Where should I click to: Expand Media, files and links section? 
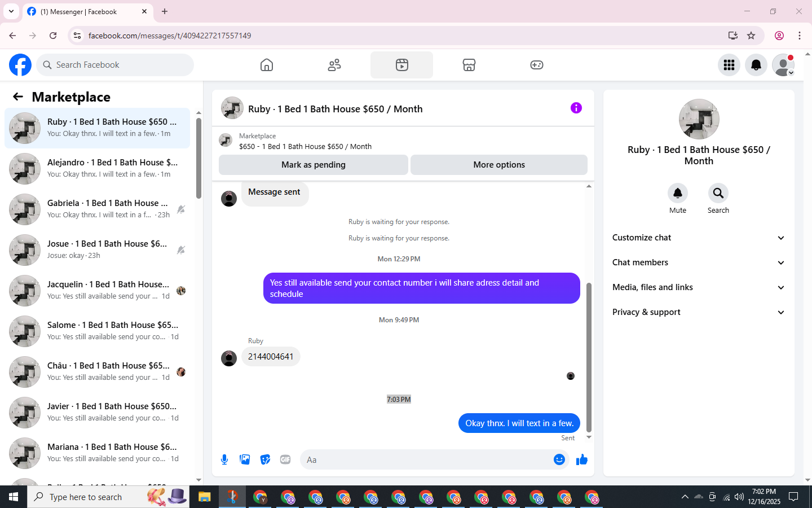(x=699, y=287)
